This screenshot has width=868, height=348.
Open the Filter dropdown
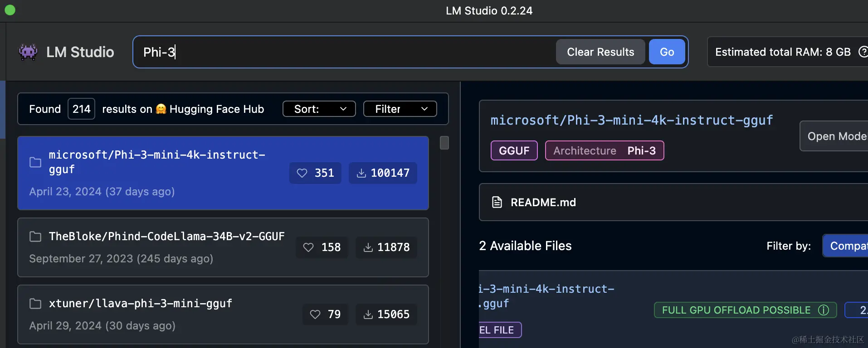[400, 109]
